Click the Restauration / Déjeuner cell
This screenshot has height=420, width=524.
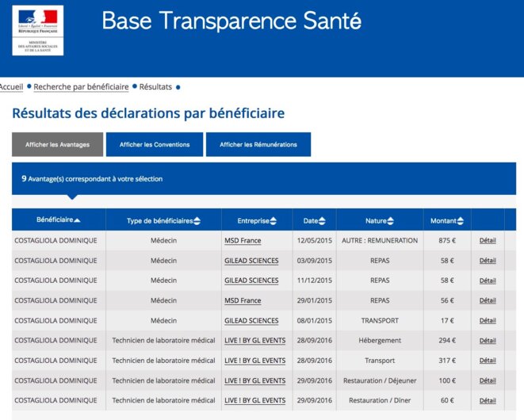(x=380, y=380)
